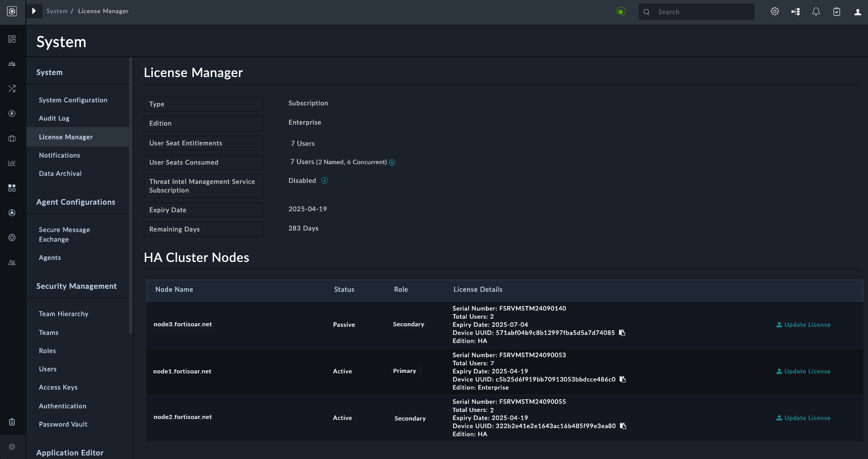This screenshot has width=868, height=459.
Task: Open the top-bar settings gear icon
Action: tap(775, 11)
